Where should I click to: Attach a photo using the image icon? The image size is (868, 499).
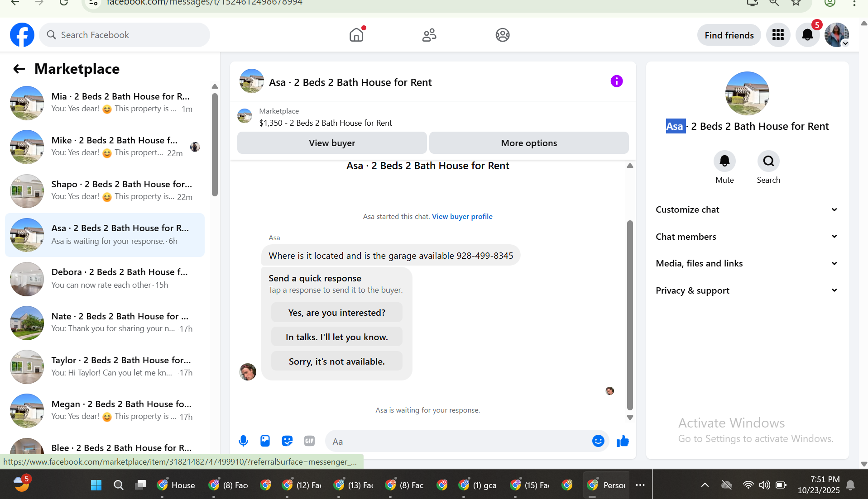click(265, 441)
